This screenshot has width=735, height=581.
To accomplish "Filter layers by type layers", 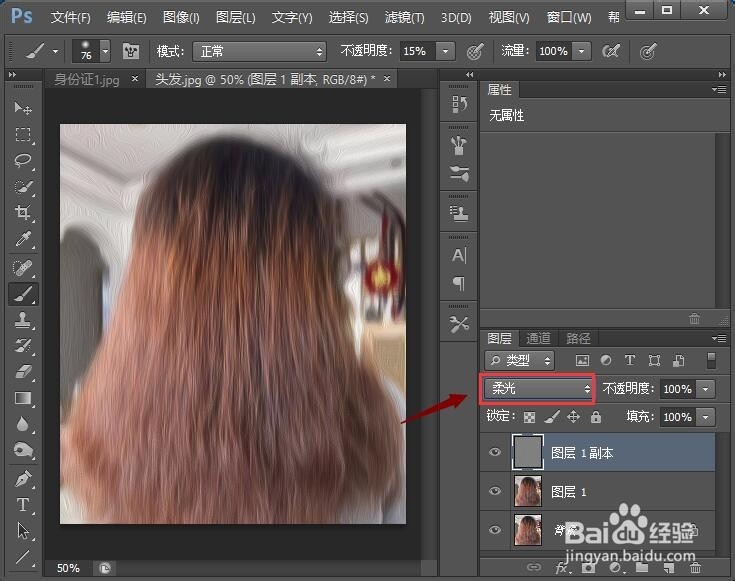I will [630, 360].
